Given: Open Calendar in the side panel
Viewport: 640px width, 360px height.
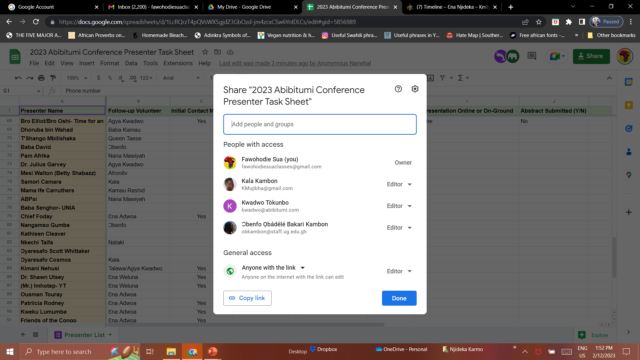Looking at the screenshot, I should [x=629, y=82].
